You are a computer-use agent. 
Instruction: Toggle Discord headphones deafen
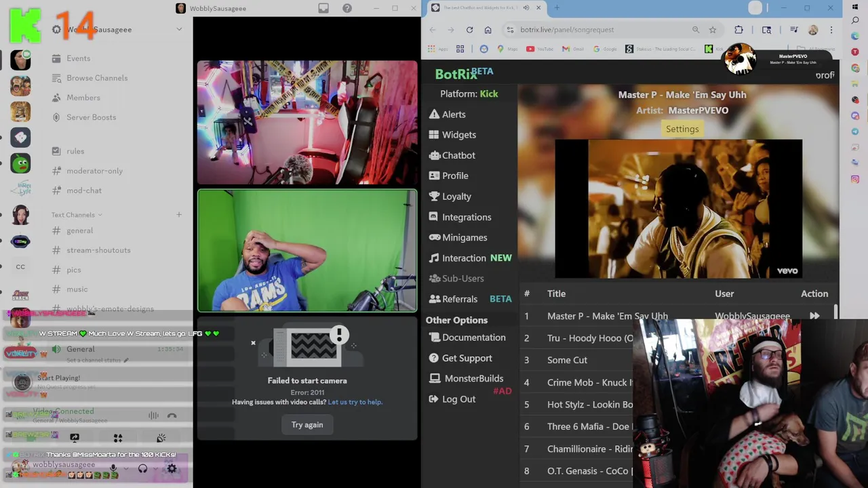142,468
